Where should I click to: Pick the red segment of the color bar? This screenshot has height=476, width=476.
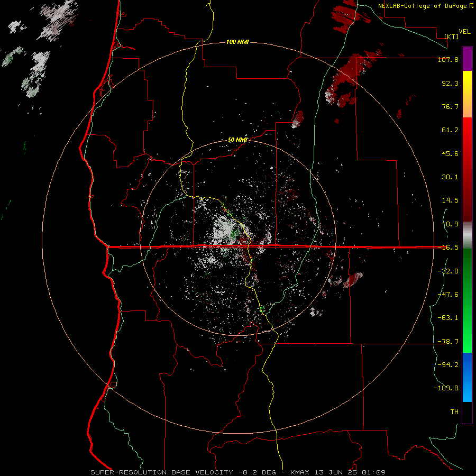(467, 169)
